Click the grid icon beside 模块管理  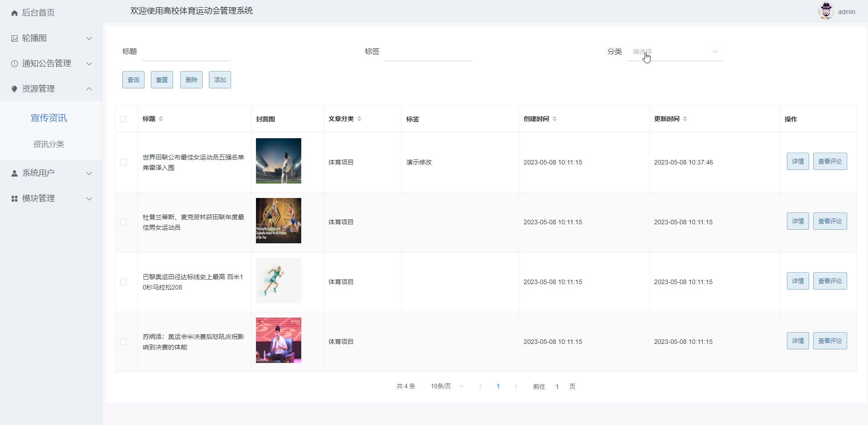click(14, 199)
